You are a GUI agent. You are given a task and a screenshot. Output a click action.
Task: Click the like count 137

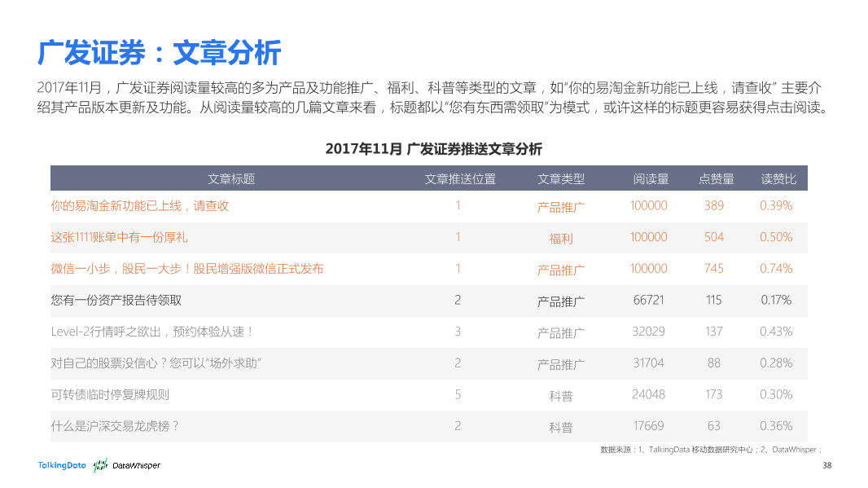coord(714,332)
